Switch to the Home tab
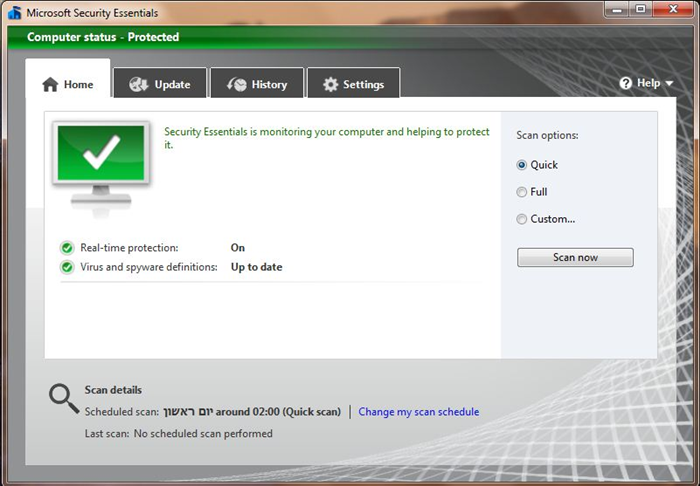This screenshot has height=486, width=700. tap(68, 79)
